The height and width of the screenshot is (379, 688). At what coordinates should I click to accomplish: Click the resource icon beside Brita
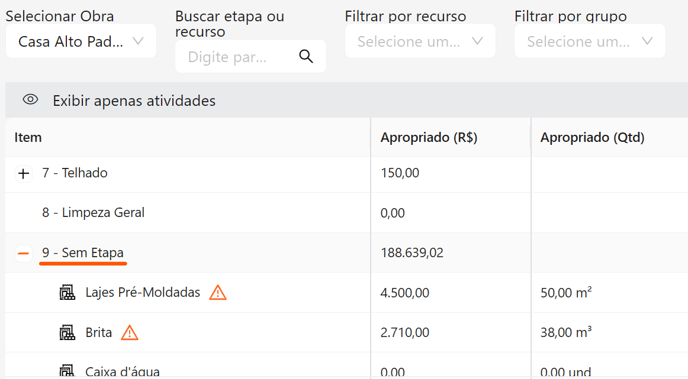67,333
